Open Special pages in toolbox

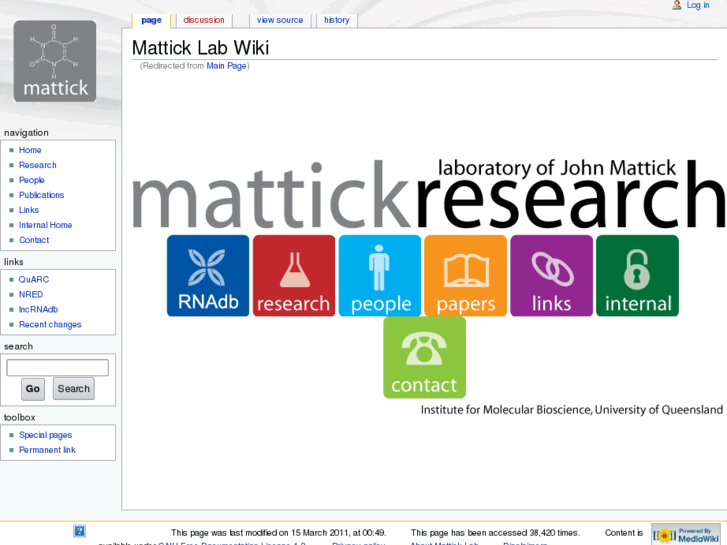(x=45, y=435)
